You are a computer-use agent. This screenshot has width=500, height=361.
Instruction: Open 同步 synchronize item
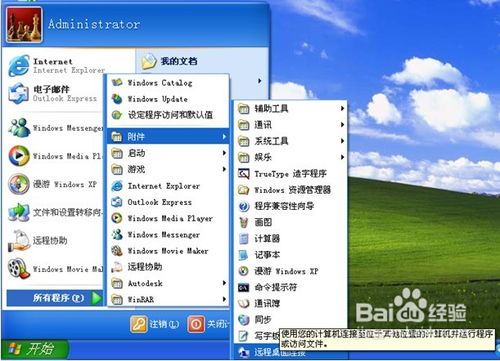point(291,320)
